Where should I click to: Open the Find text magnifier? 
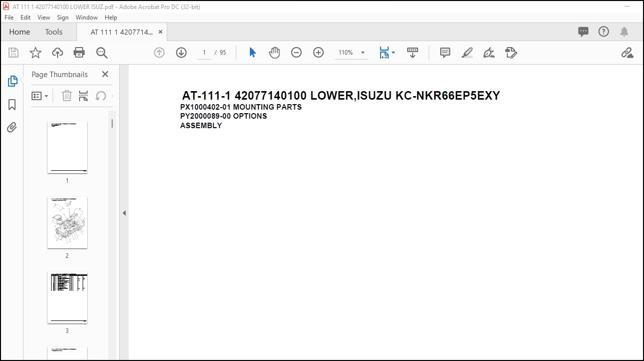click(102, 53)
